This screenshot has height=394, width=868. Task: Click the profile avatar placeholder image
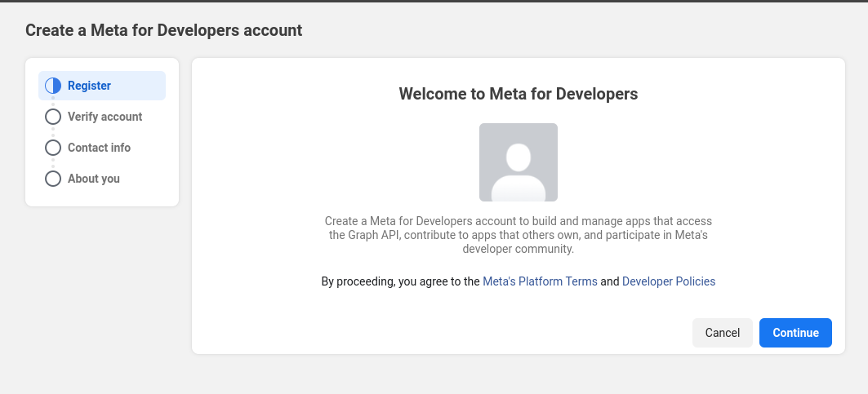(518, 162)
